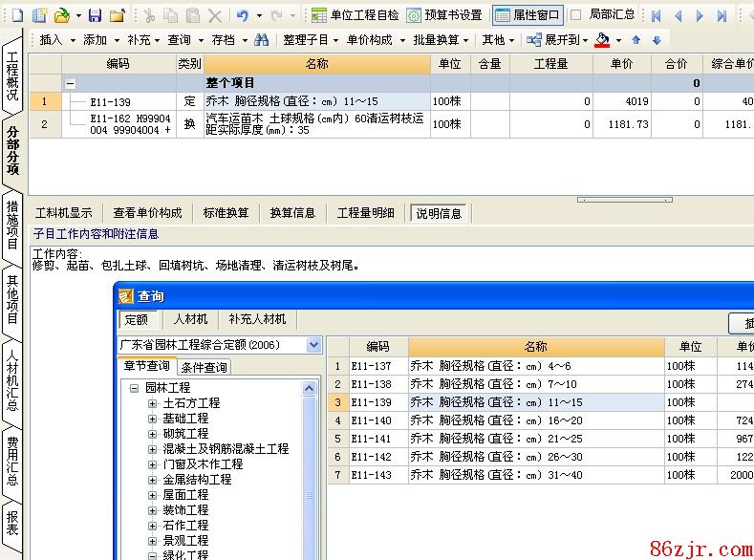Toggle the 属性窗口 button

pos(527,15)
